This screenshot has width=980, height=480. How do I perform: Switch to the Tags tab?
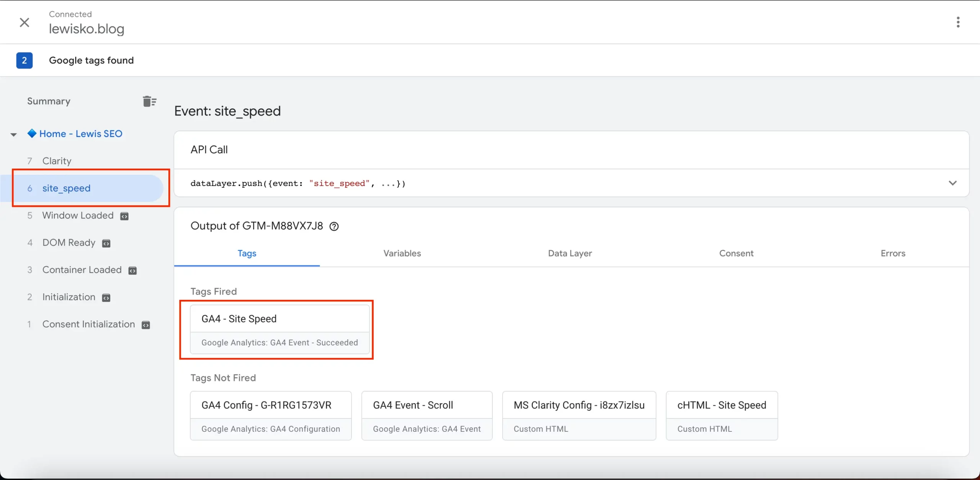tap(247, 253)
